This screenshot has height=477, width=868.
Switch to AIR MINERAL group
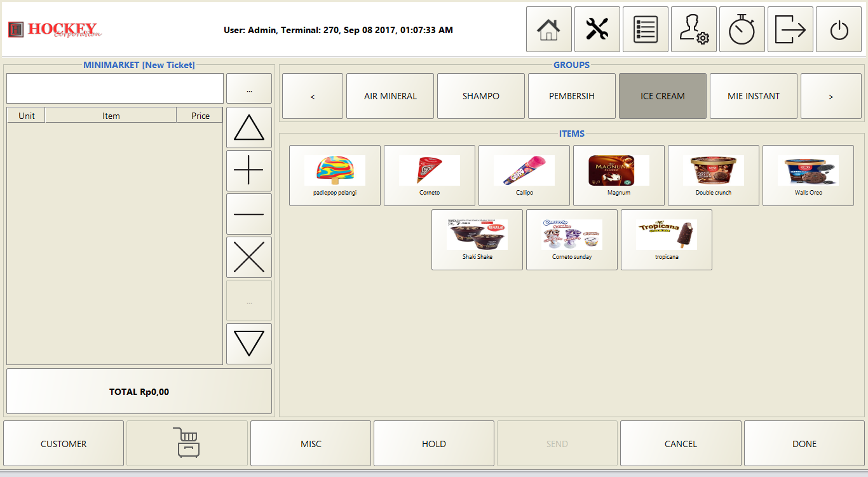point(390,96)
